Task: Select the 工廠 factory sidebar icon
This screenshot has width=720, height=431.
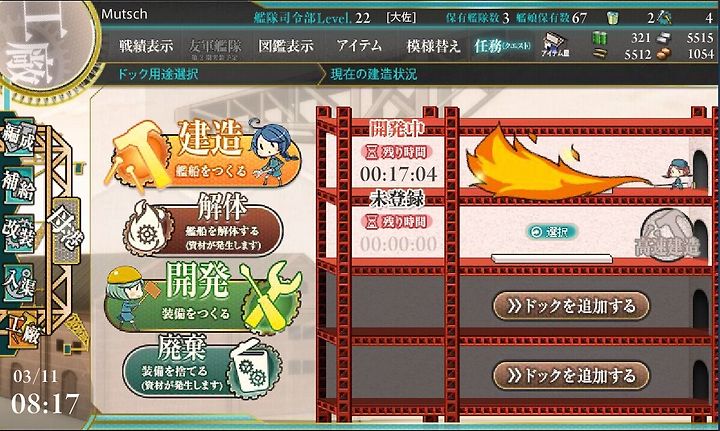Action: coord(22,330)
